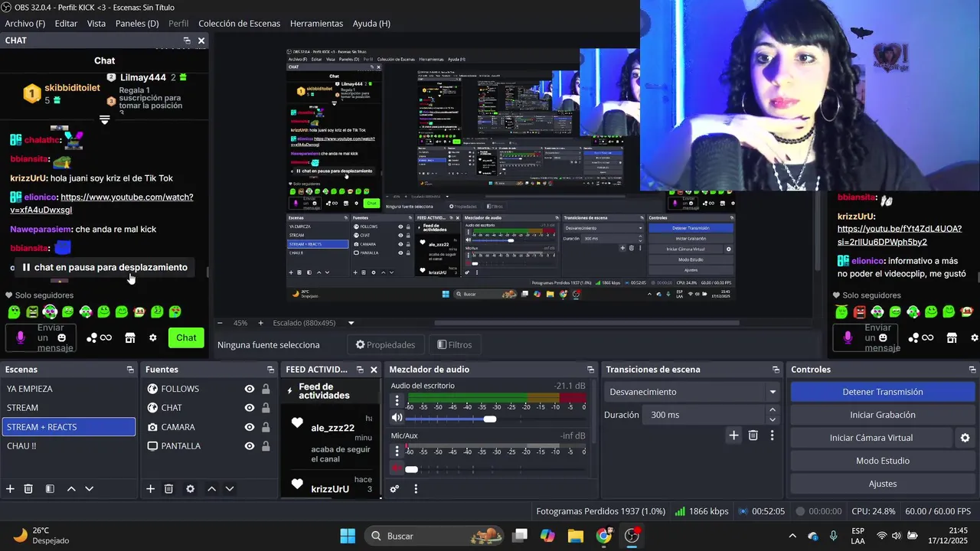Select the YA EMPIEZA scene
The height and width of the screenshot is (551, 980).
pos(68,389)
